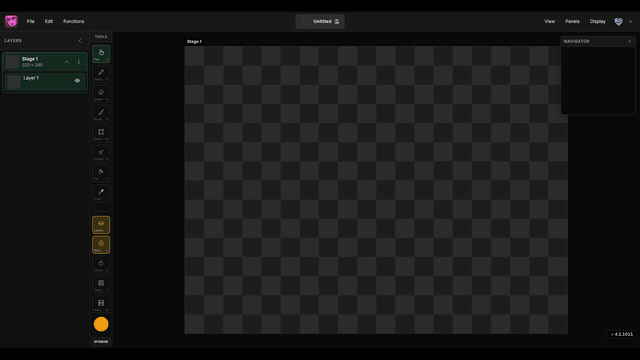The height and width of the screenshot is (360, 640).
Task: Toggle the Layers panel button
Action: click(x=101, y=225)
